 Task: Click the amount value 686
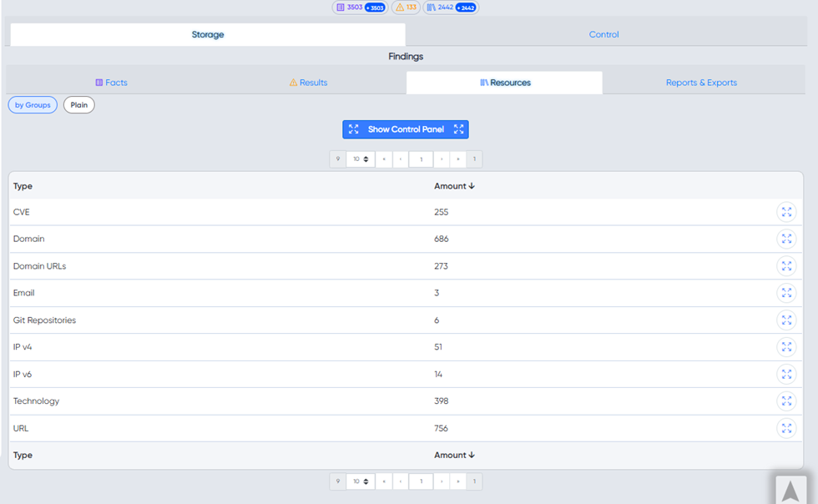tap(442, 239)
